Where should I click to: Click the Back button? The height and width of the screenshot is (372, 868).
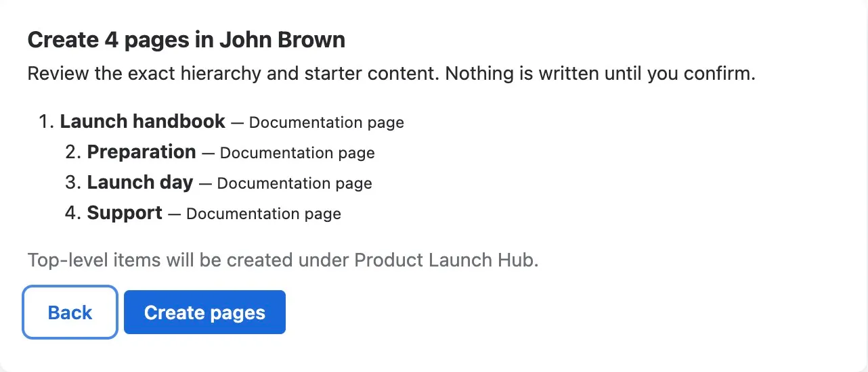click(70, 312)
